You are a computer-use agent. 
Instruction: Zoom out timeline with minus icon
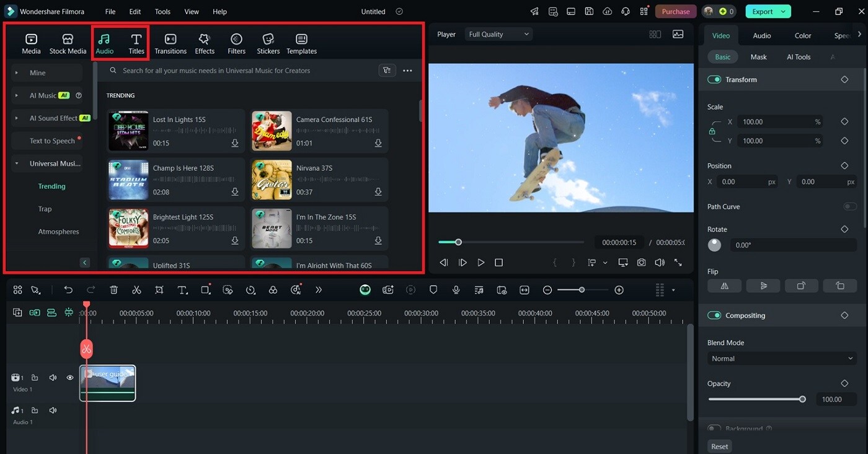pos(547,290)
